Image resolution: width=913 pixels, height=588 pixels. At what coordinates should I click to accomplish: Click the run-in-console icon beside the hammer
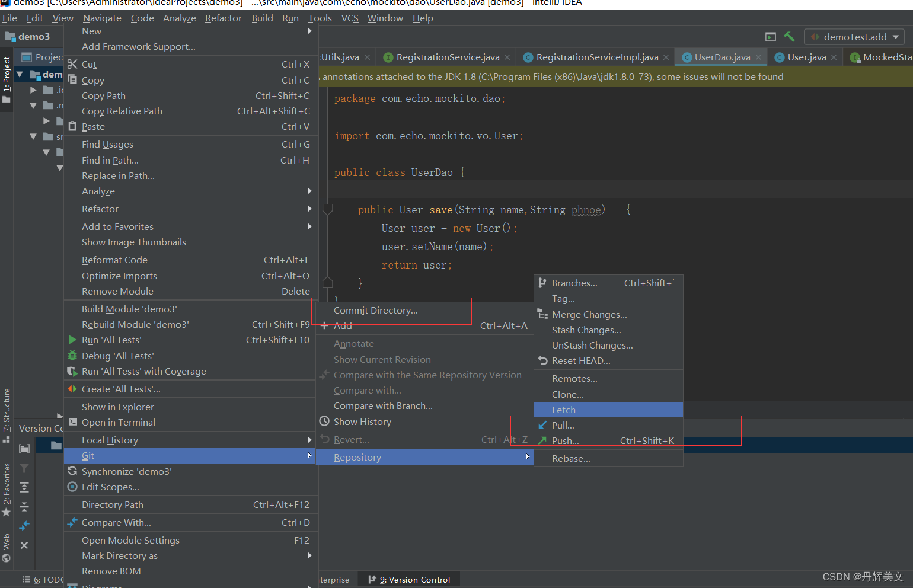click(x=770, y=36)
